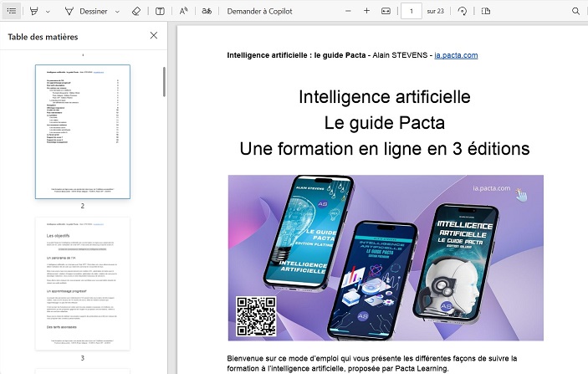Zoom out with the minus icon
The image size is (588, 374).
349,11
